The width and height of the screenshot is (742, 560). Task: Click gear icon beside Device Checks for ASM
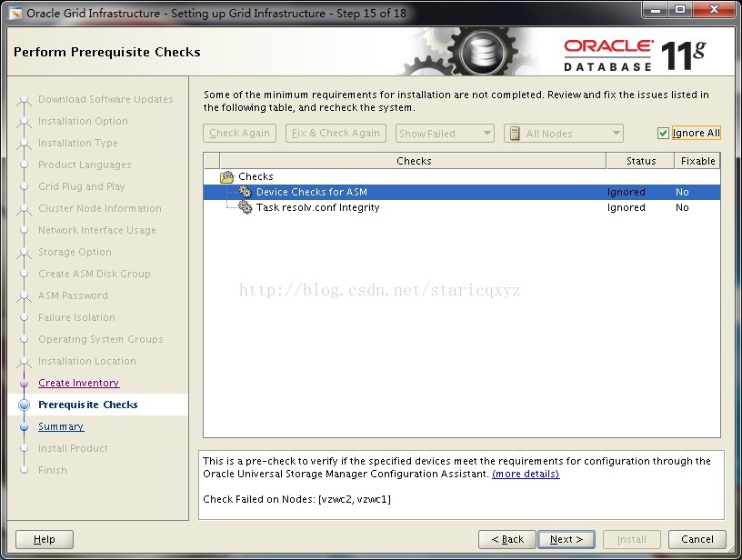[246, 192]
